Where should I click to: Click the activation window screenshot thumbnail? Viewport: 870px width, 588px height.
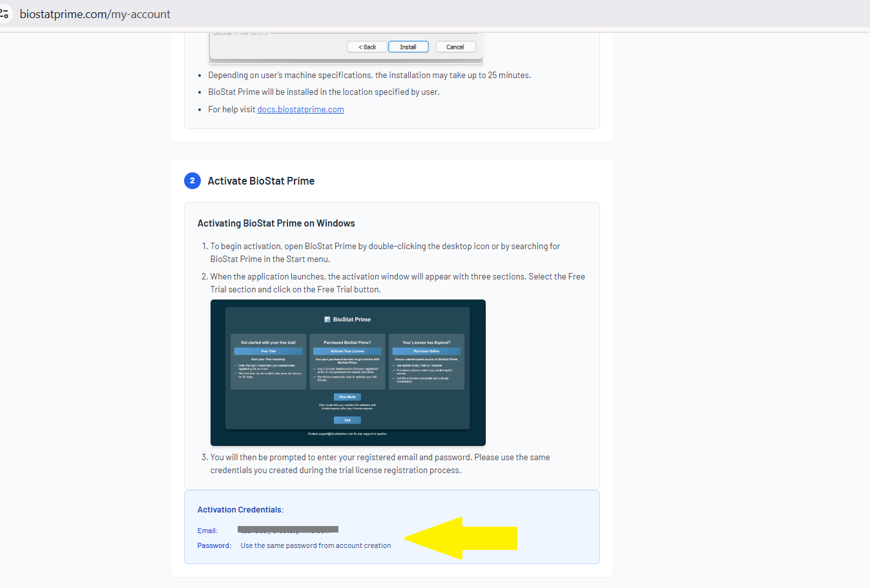tap(347, 372)
